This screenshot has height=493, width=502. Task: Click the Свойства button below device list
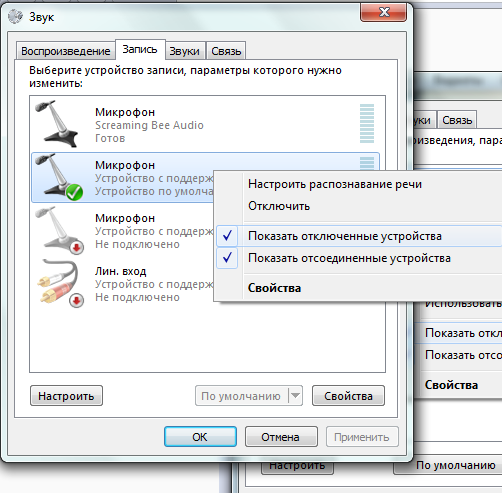348,396
